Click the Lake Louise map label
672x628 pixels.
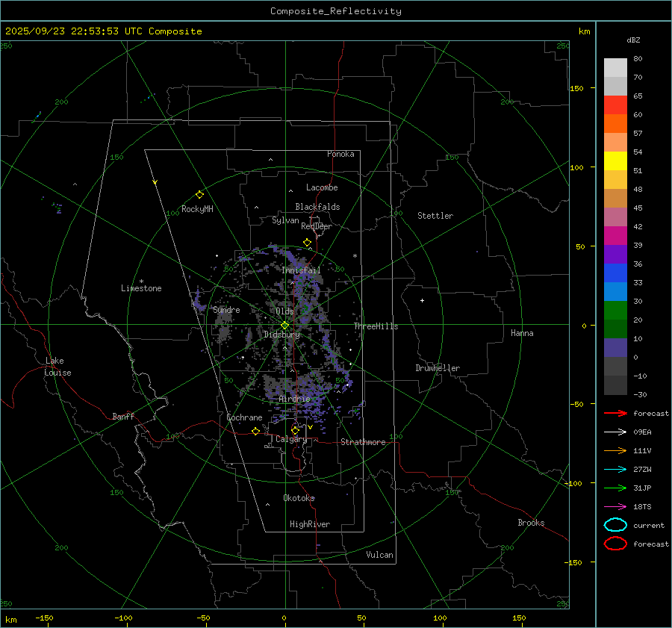57,367
